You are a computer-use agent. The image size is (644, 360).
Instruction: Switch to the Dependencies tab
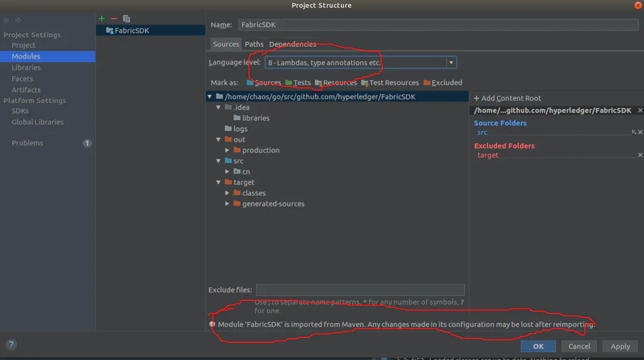pyautogui.click(x=292, y=44)
